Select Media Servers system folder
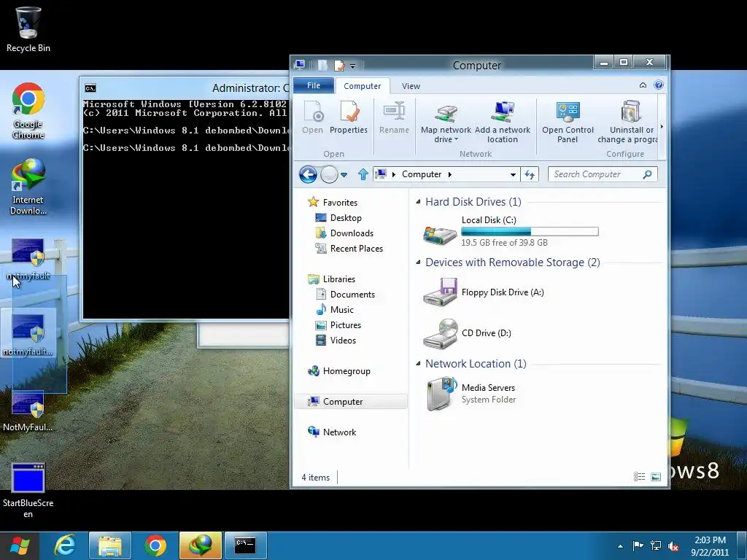The height and width of the screenshot is (560, 747). pyautogui.click(x=470, y=393)
